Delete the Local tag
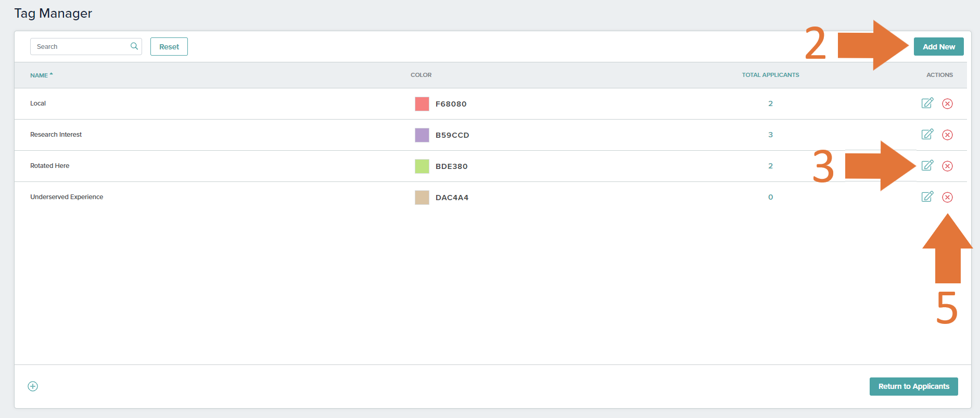The image size is (980, 418). tap(948, 103)
